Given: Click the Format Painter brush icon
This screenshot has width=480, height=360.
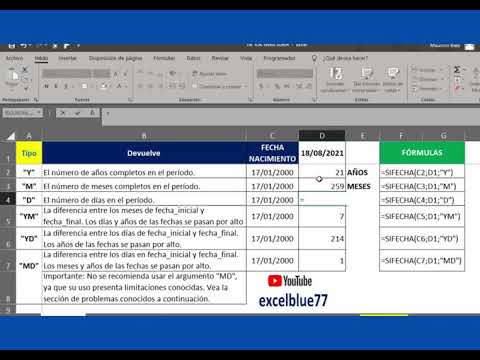Looking at the screenshot, I should 26,88.
